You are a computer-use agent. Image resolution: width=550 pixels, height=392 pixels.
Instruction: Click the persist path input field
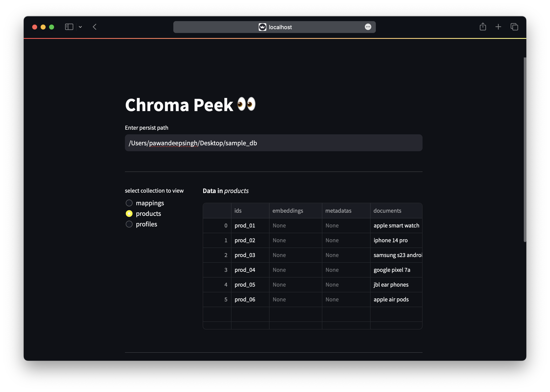point(274,143)
